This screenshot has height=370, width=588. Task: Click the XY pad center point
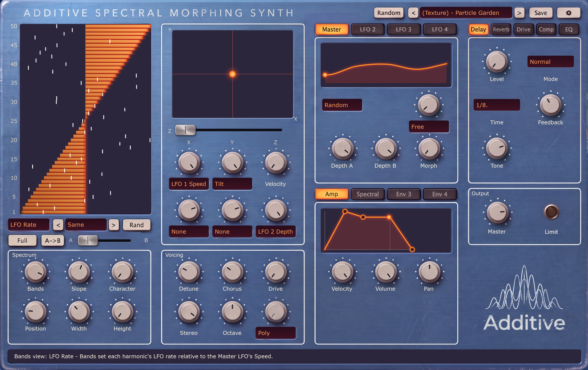point(233,74)
